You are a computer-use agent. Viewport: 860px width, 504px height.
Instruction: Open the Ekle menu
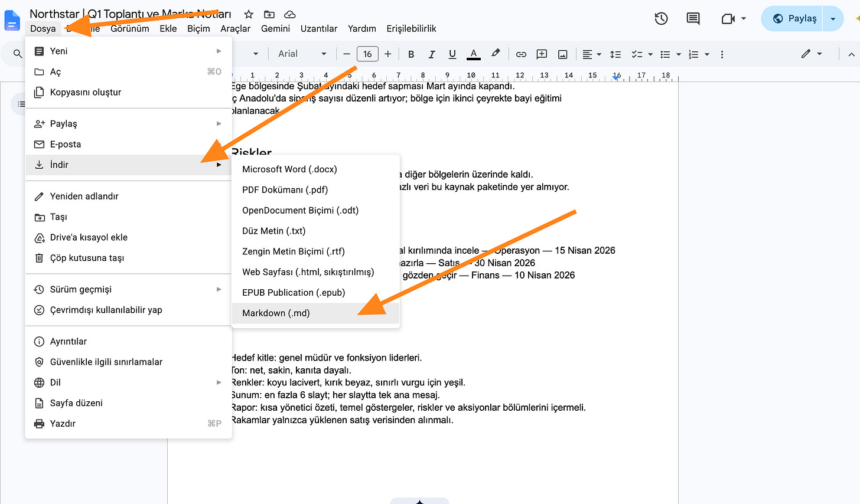(x=168, y=28)
